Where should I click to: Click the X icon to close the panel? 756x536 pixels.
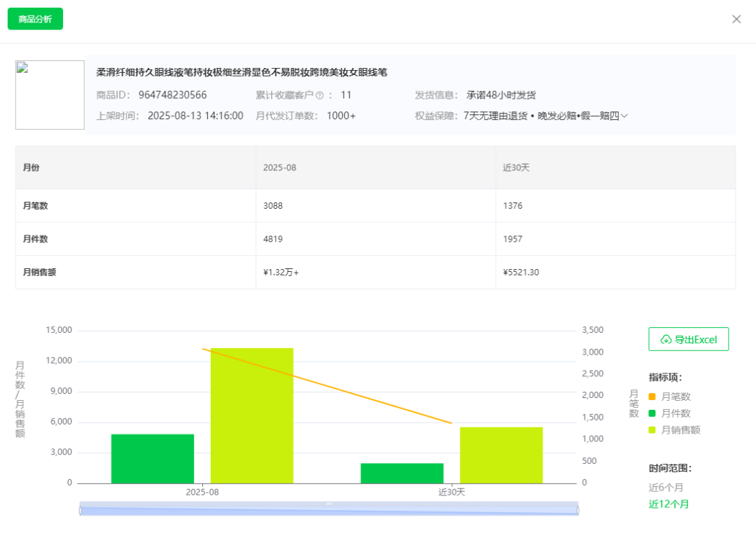736,19
